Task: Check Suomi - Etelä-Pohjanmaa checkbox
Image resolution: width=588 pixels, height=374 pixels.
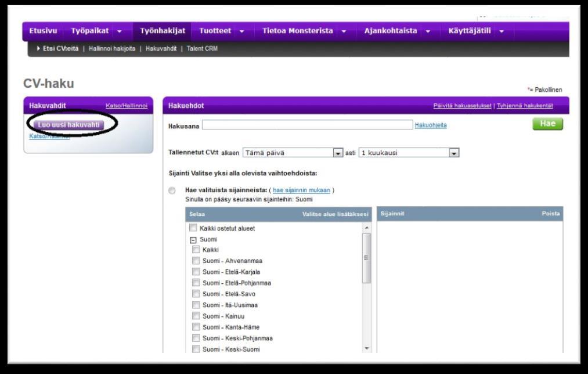Action: point(196,282)
